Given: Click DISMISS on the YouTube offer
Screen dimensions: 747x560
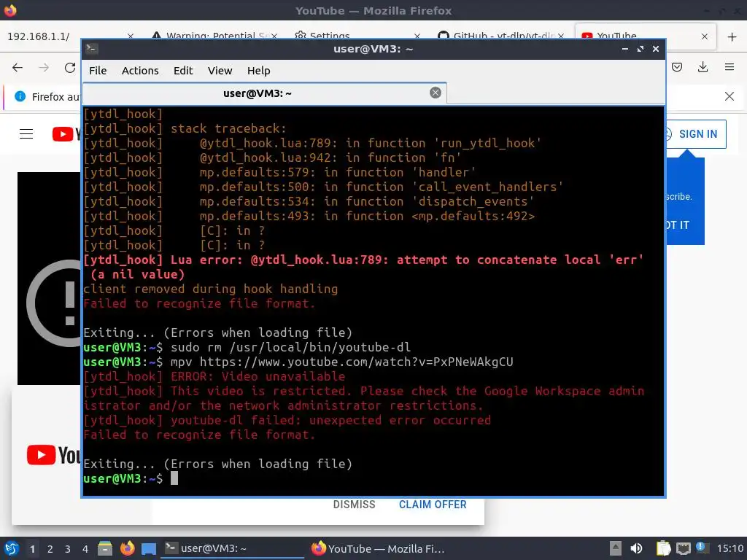Looking at the screenshot, I should [x=354, y=505].
